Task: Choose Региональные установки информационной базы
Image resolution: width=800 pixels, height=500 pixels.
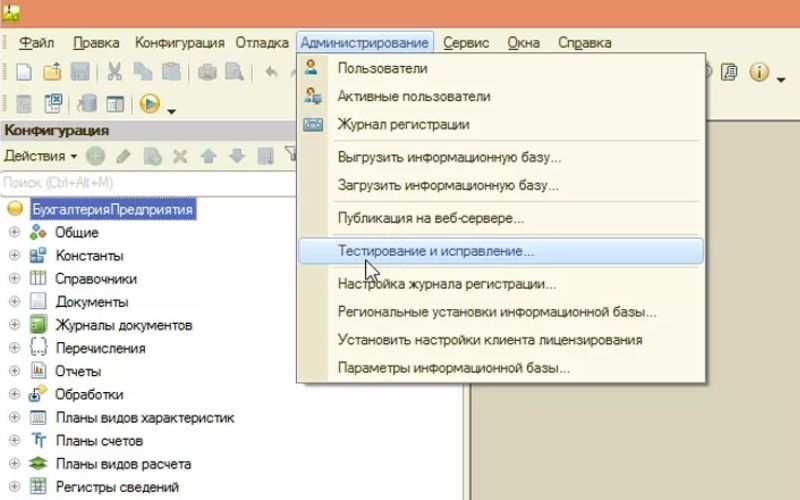Action: click(x=501, y=312)
